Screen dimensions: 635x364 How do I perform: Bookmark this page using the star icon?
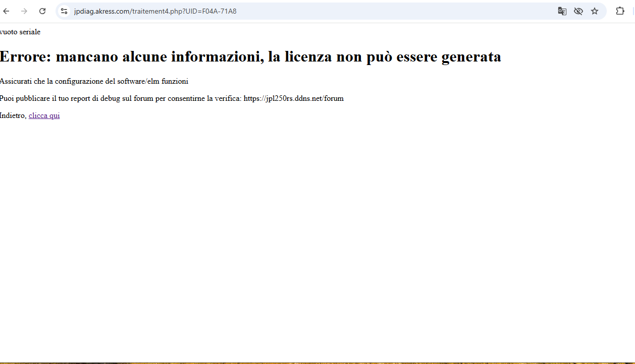click(595, 11)
